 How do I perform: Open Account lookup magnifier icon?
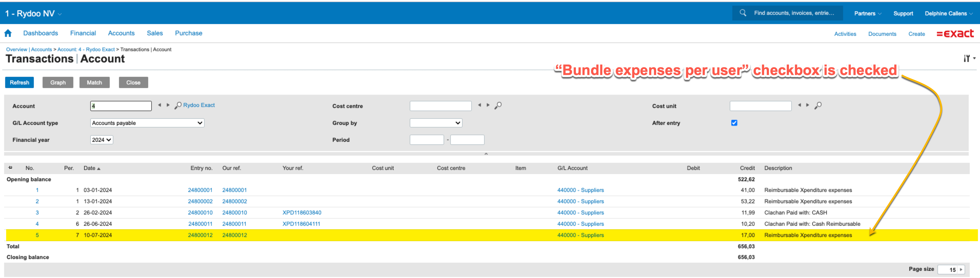pyautogui.click(x=178, y=105)
